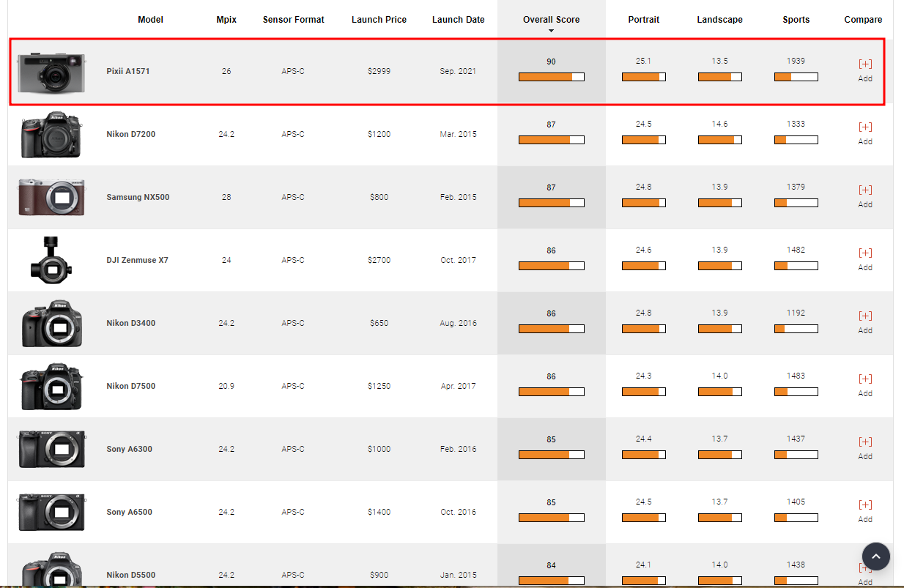Sort by Sports column header
Screen dimensions: 904x588
tap(796, 20)
